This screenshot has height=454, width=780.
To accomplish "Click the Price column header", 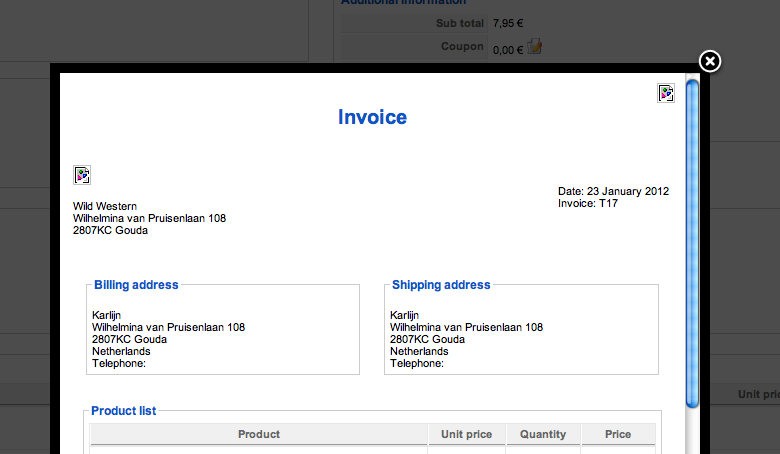I will 618,434.
